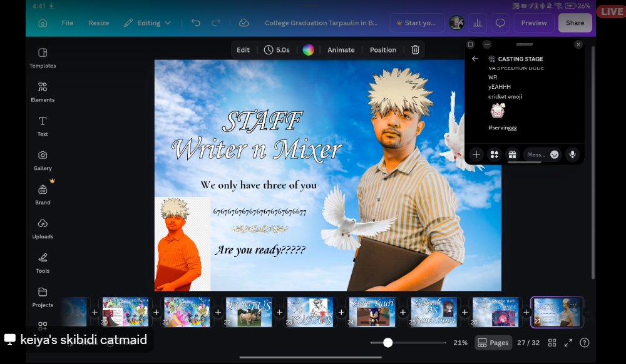Open the analytics chart icon
Image resolution: width=626 pixels, height=364 pixels.
477,23
